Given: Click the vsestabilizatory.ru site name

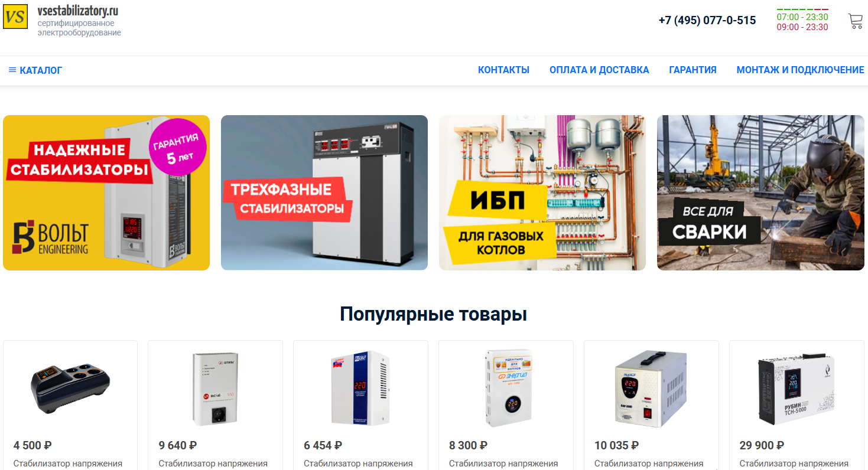Looking at the screenshot, I should 77,11.
